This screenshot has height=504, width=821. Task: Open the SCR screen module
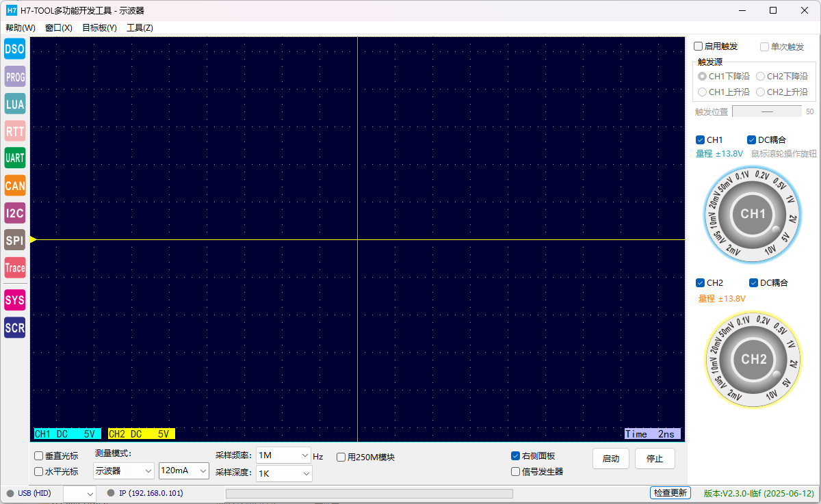pos(14,328)
